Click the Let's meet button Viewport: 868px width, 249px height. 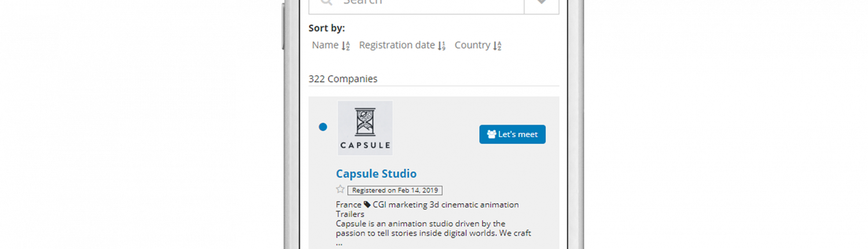[512, 134]
